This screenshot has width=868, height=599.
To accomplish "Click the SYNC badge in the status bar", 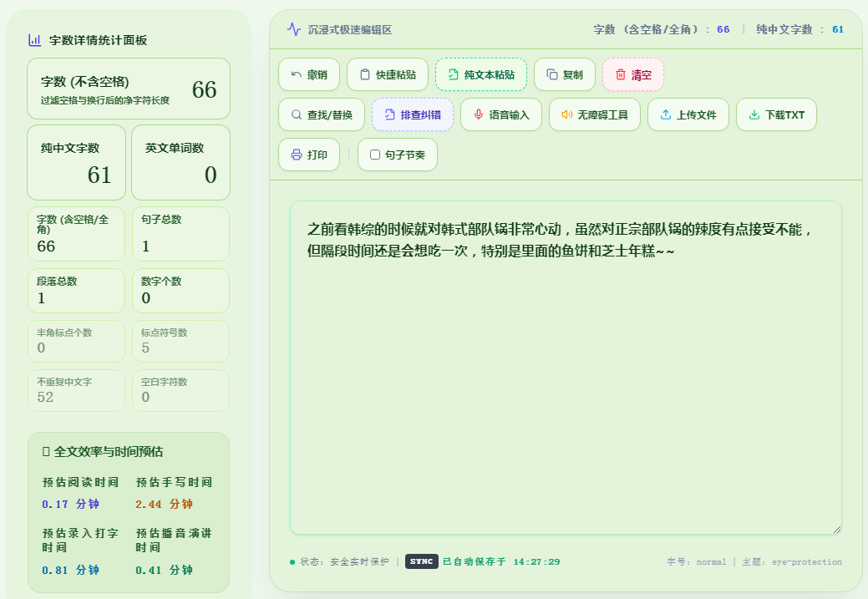I will click(x=421, y=561).
